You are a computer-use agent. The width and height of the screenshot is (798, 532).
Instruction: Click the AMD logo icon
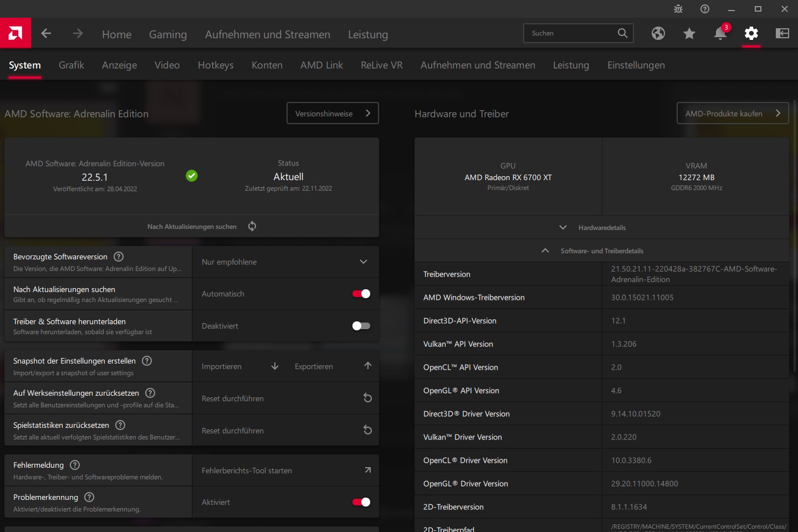click(16, 33)
